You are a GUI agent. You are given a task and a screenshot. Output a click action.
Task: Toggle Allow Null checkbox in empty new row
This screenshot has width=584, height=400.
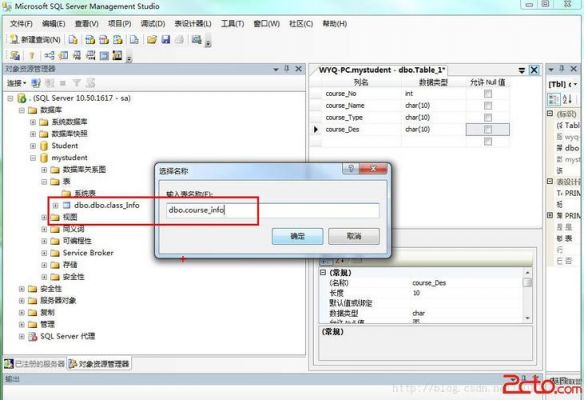488,142
